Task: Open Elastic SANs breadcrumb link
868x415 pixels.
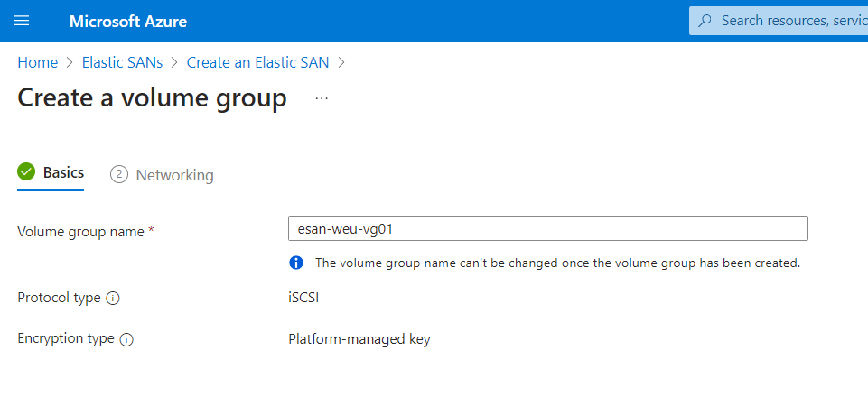Action: pos(122,62)
